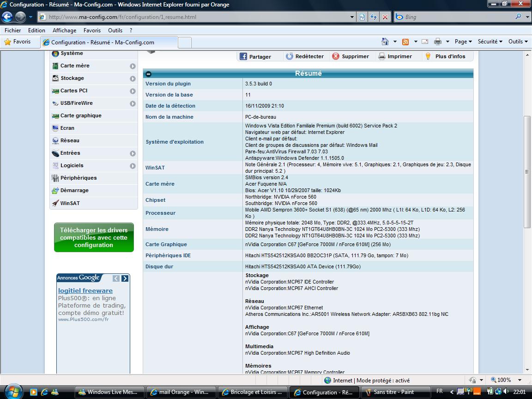The height and width of the screenshot is (399, 532).
Task: Click the Bing search magnifier icon
Action: click(518, 17)
